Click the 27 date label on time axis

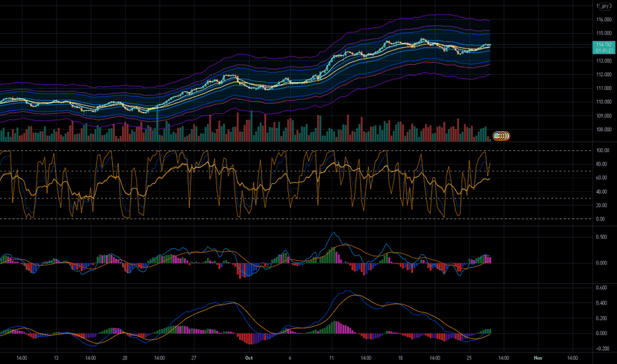(193, 358)
